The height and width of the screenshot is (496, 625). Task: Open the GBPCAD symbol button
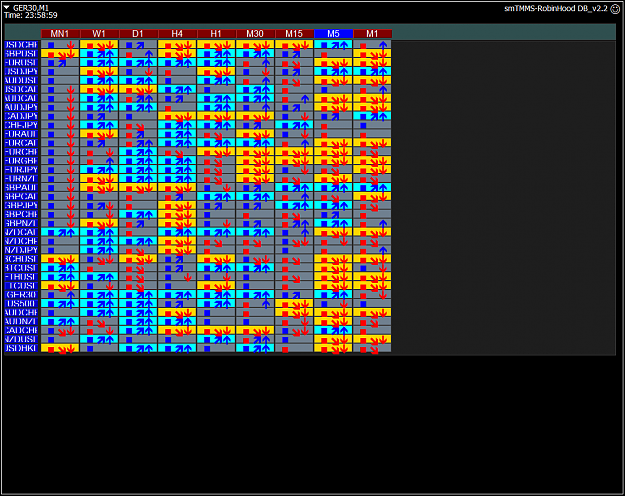tap(22, 197)
